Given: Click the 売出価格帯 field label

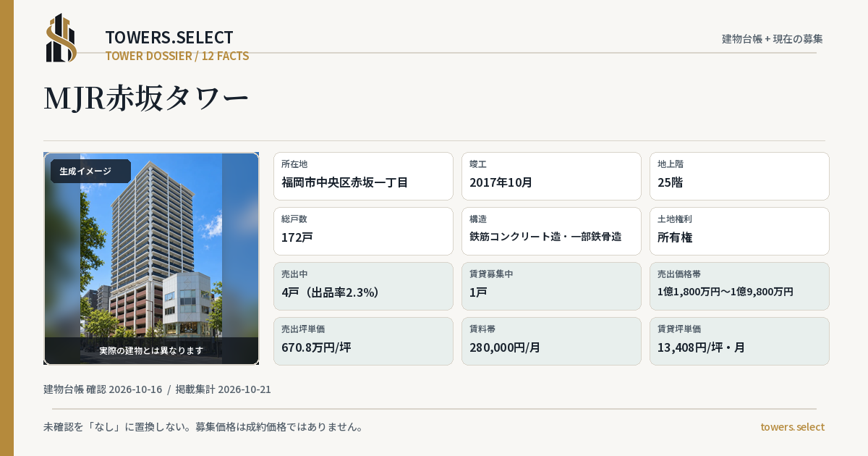Looking at the screenshot, I should [679, 274].
